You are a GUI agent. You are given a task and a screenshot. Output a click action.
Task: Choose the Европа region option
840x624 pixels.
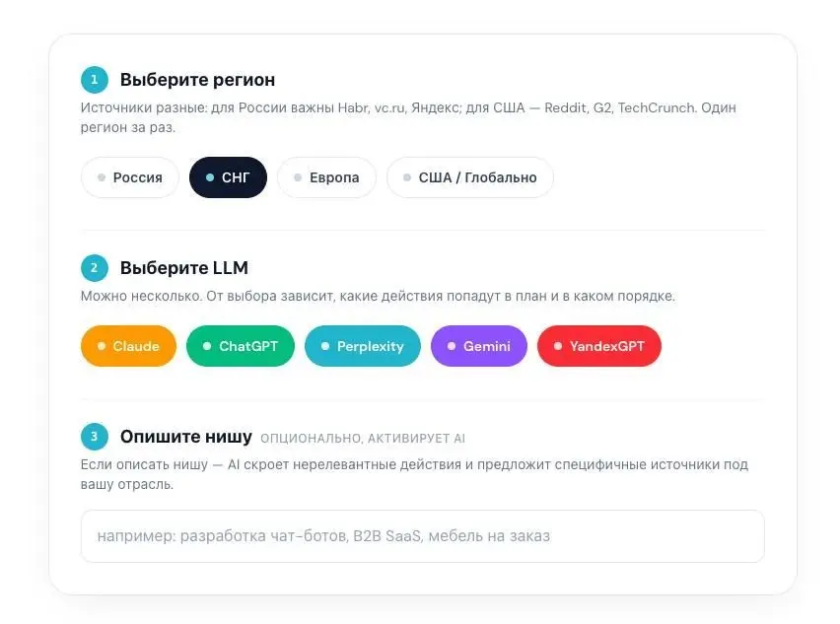click(326, 177)
